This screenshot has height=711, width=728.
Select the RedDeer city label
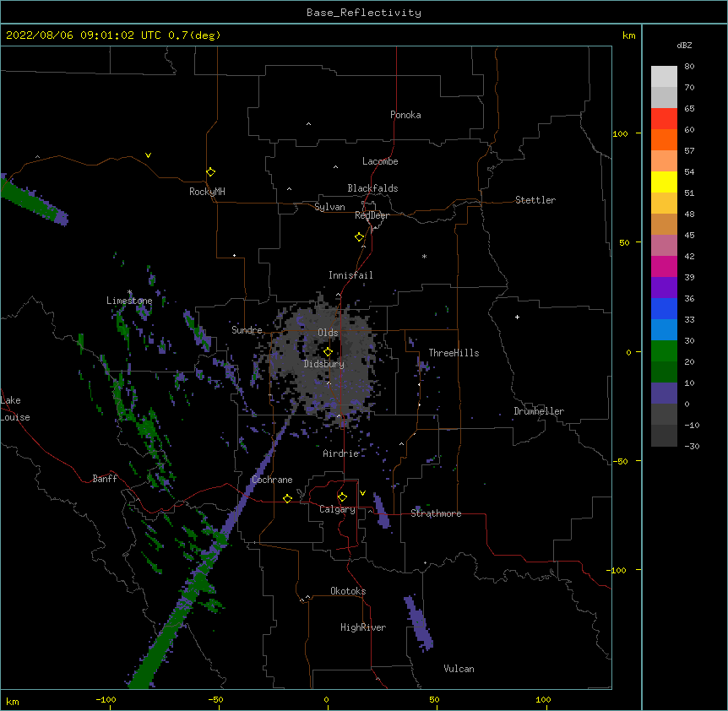[372, 215]
